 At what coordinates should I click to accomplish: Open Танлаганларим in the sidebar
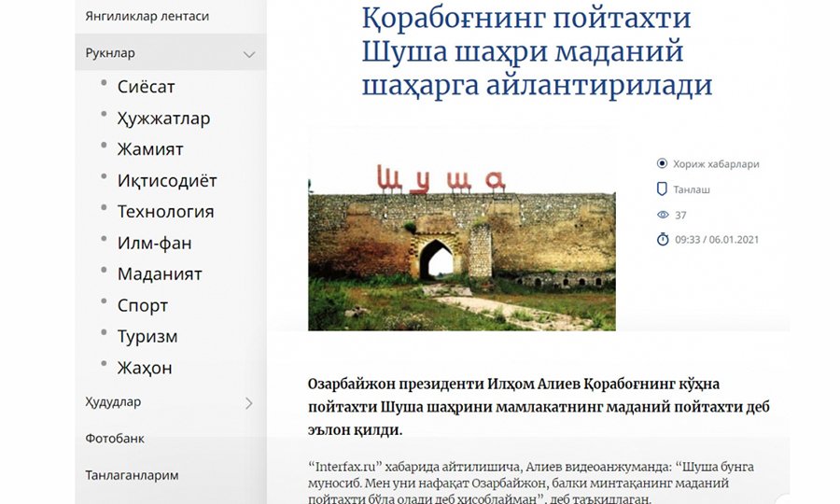click(132, 475)
